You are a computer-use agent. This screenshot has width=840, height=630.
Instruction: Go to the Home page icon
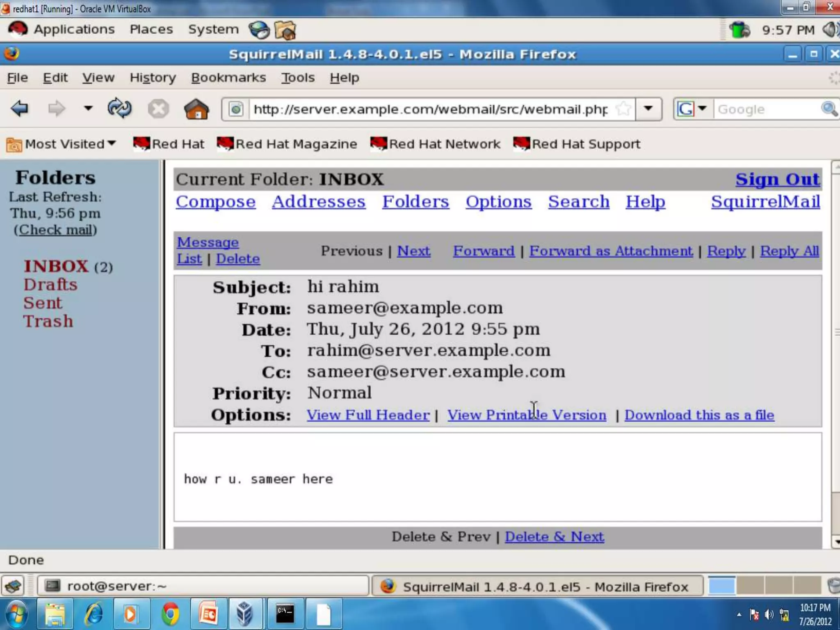196,109
